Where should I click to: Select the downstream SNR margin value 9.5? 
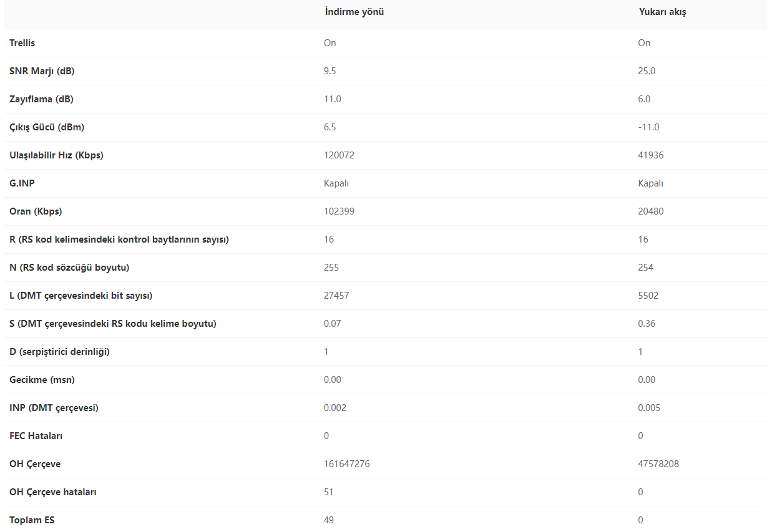[330, 71]
